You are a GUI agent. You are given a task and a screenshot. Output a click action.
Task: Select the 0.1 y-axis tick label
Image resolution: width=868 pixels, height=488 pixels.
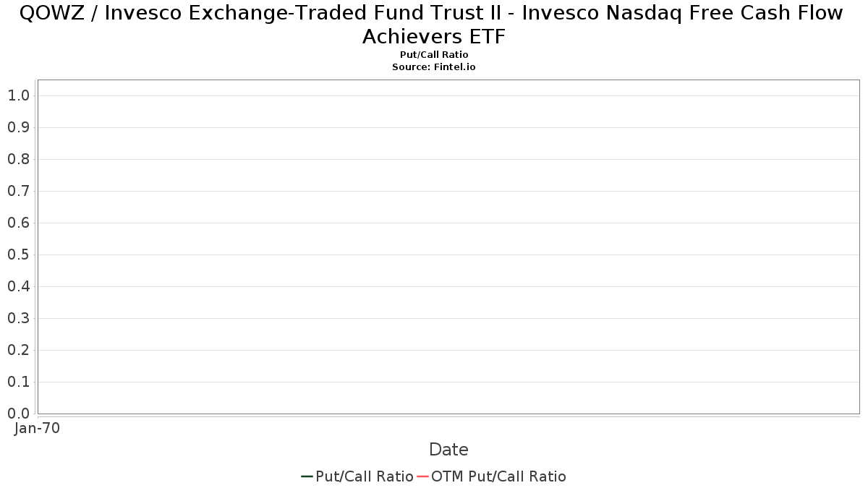click(x=18, y=382)
